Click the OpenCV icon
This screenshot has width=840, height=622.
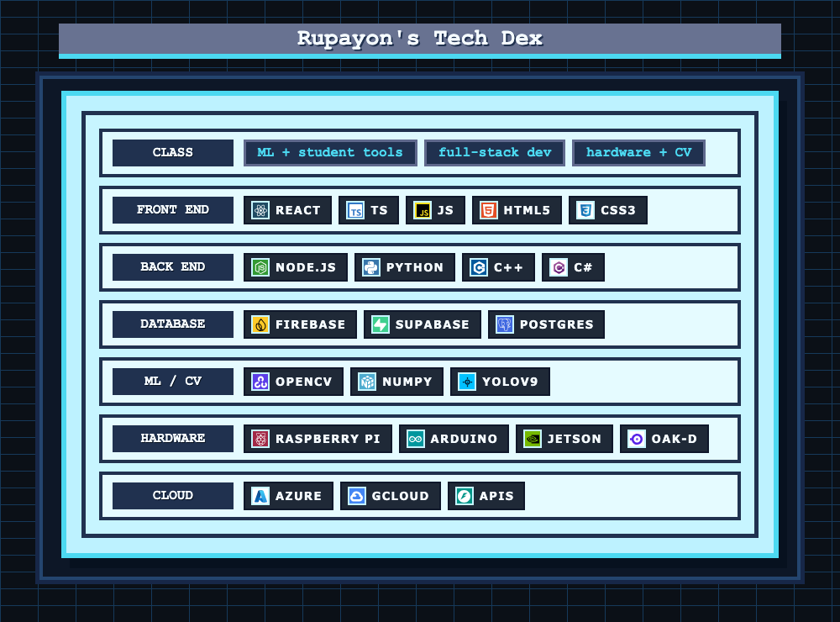(260, 382)
